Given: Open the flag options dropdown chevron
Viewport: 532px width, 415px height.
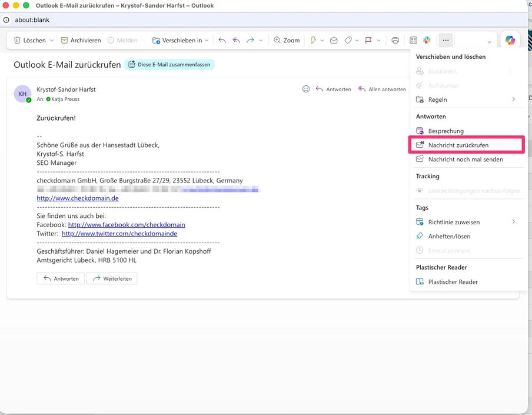Looking at the screenshot, I should 378,41.
